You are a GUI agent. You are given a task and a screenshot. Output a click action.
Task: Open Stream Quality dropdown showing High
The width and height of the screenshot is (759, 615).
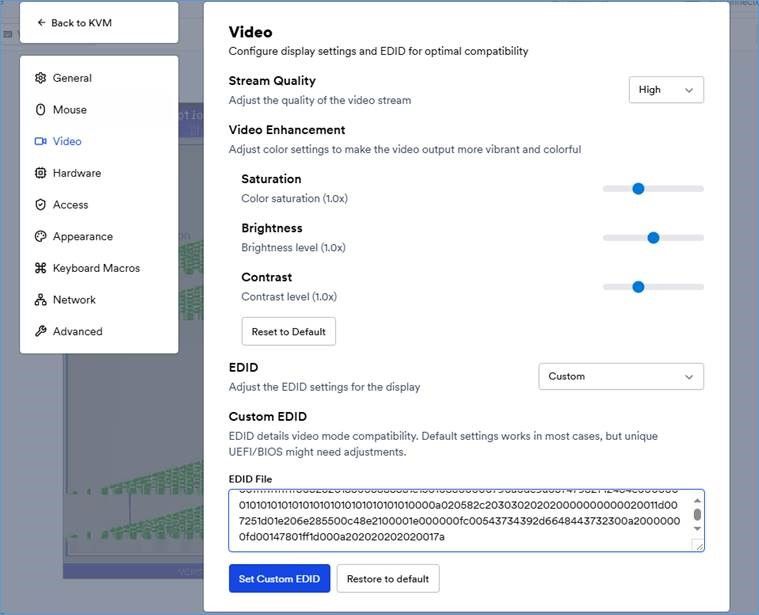666,90
